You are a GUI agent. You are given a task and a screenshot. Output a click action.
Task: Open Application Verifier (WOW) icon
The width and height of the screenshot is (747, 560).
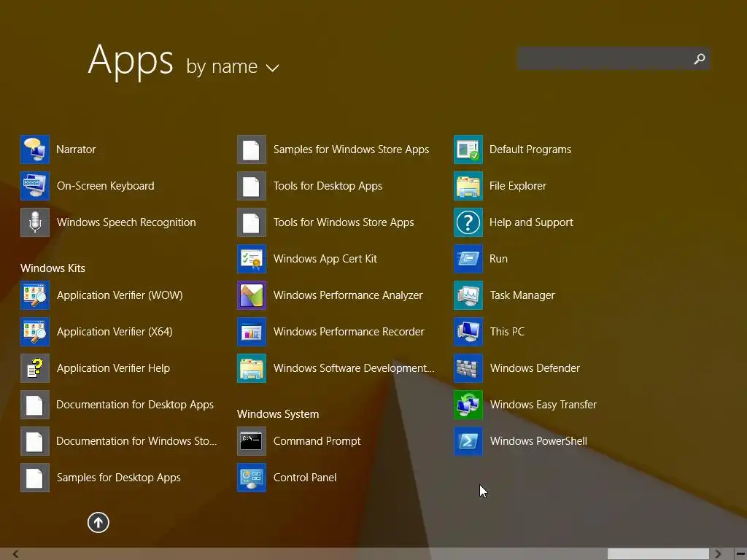[35, 295]
